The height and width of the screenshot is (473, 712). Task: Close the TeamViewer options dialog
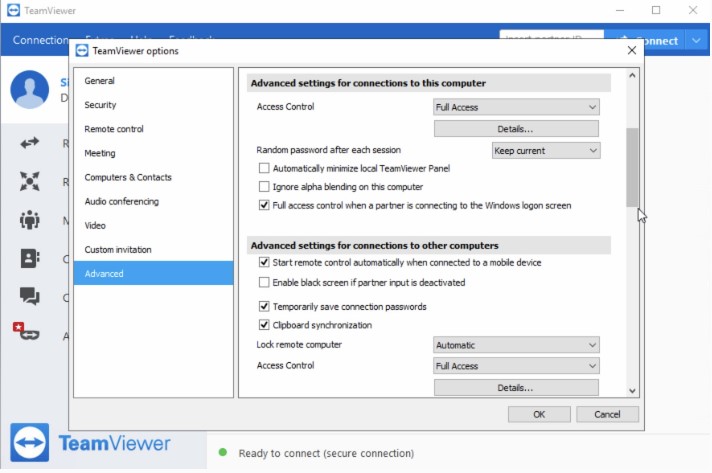point(632,50)
